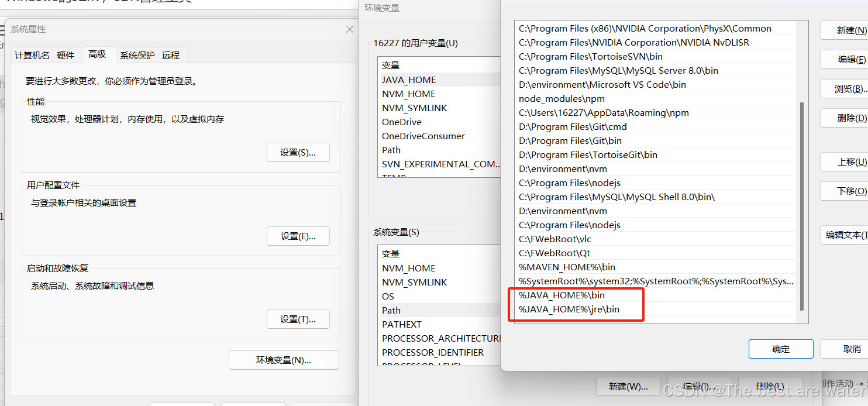Viewport: 868px width, 406px height.
Task: Open 性能 settings via 设置(S) button
Action: [x=298, y=152]
